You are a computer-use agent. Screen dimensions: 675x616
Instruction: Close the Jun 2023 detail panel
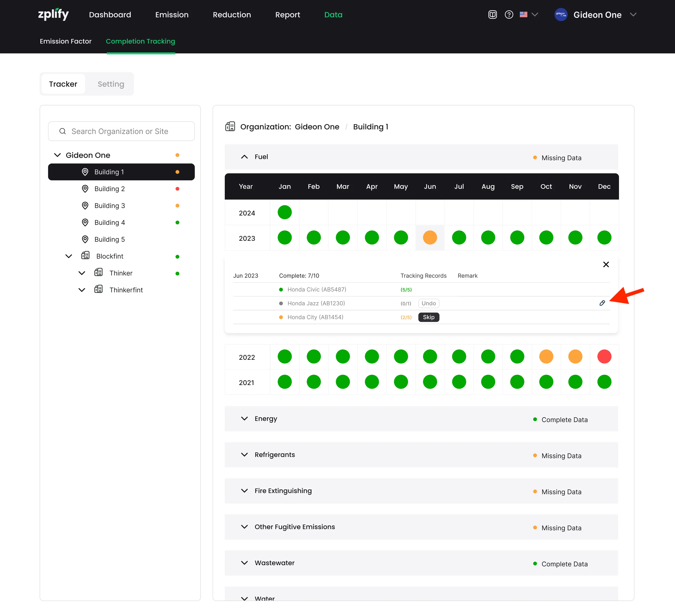(x=606, y=265)
